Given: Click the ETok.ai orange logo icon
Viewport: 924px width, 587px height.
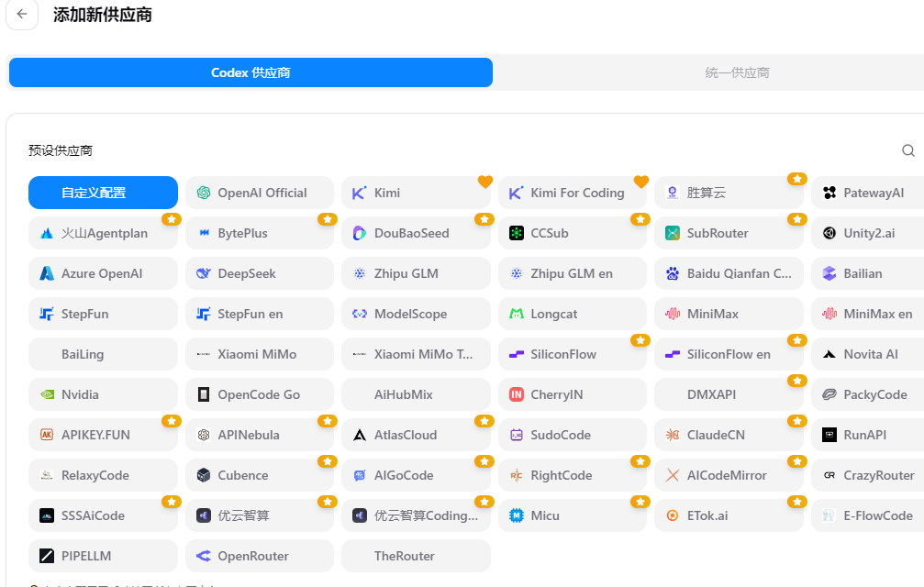Looking at the screenshot, I should (673, 515).
